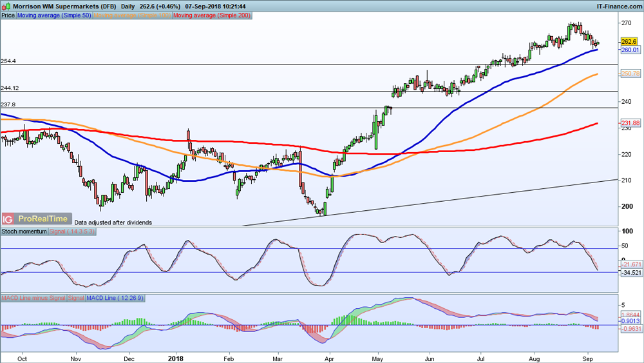Click the Apr label on the time axis
This screenshot has height=363, width=644.
pyautogui.click(x=329, y=358)
